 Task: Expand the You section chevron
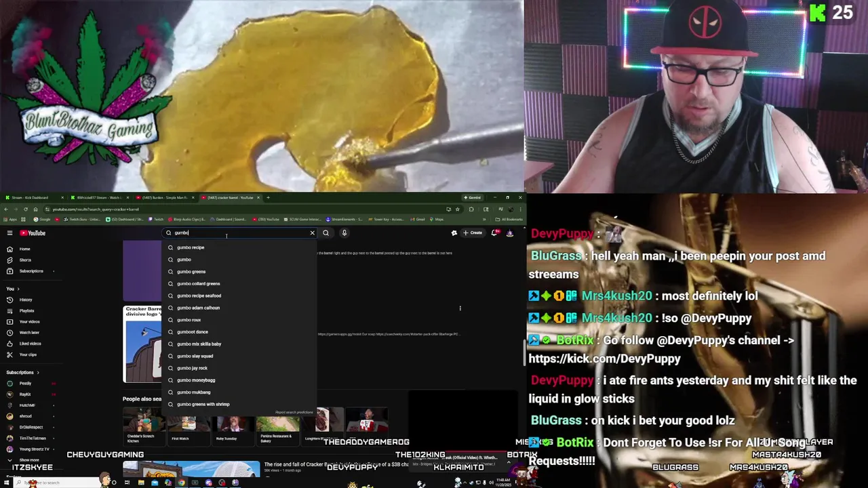point(18,289)
